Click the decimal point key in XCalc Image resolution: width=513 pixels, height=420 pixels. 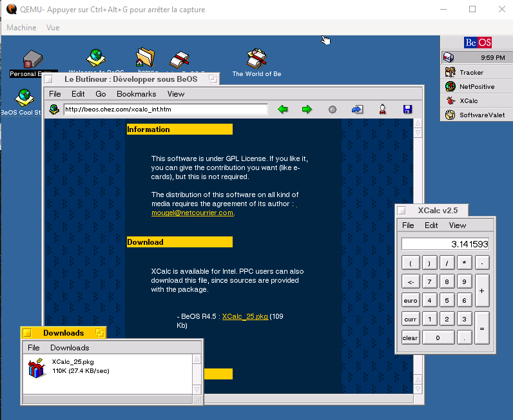coord(464,338)
